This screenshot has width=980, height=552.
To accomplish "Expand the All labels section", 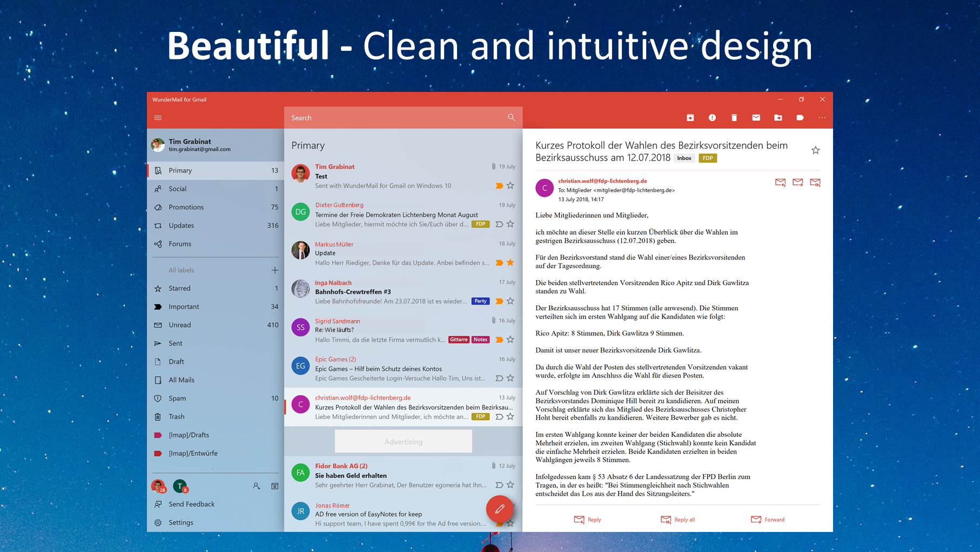I will pyautogui.click(x=275, y=270).
